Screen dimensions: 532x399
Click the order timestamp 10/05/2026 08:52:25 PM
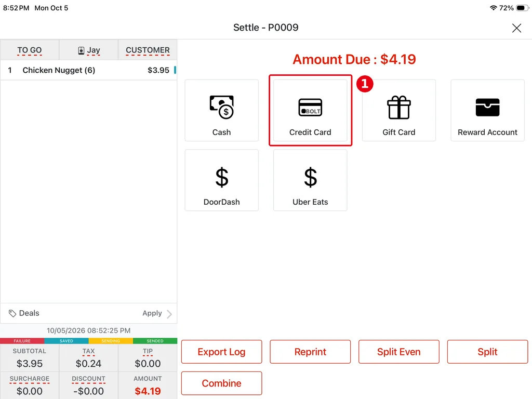pos(88,330)
